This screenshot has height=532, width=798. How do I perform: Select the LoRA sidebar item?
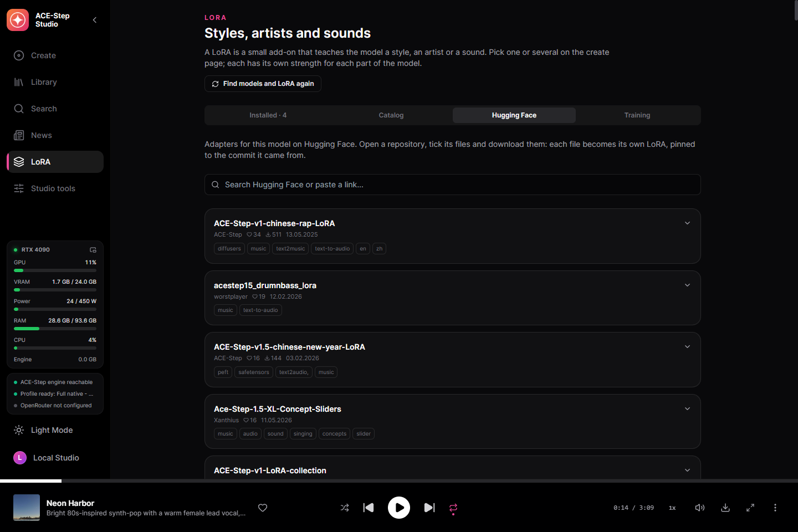pyautogui.click(x=55, y=162)
